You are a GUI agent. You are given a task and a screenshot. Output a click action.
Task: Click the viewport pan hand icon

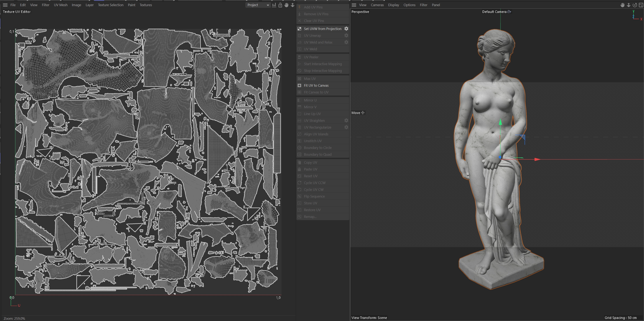click(622, 5)
